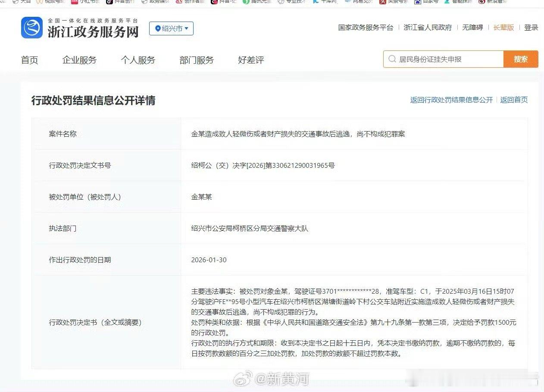Click the 执法部门 row label
Viewport: 544px width, 392px height.
(x=63, y=228)
